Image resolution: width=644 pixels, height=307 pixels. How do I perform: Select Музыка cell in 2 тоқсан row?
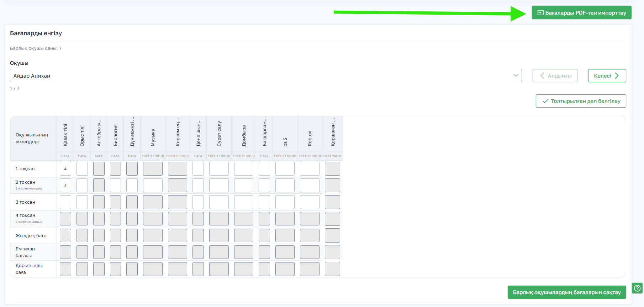coord(153,186)
